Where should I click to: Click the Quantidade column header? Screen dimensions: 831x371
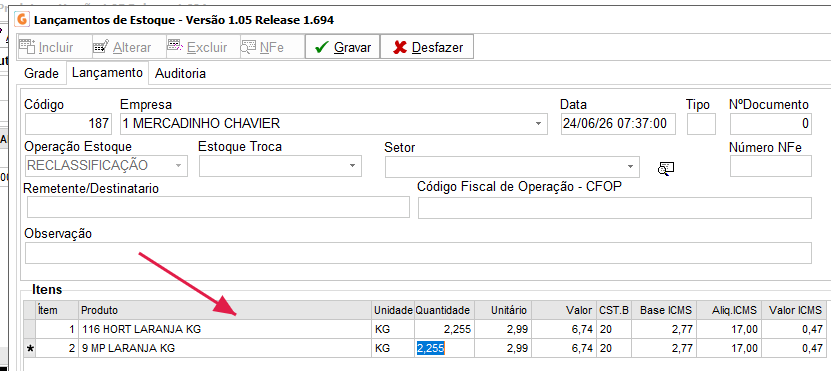coord(444,310)
